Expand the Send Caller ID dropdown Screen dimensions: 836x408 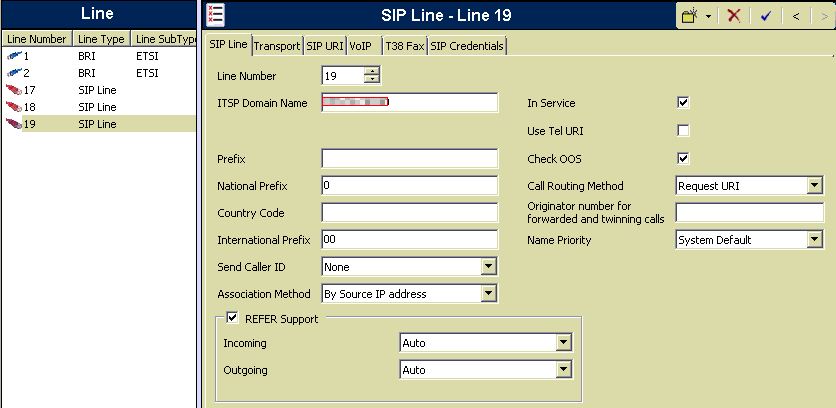488,267
